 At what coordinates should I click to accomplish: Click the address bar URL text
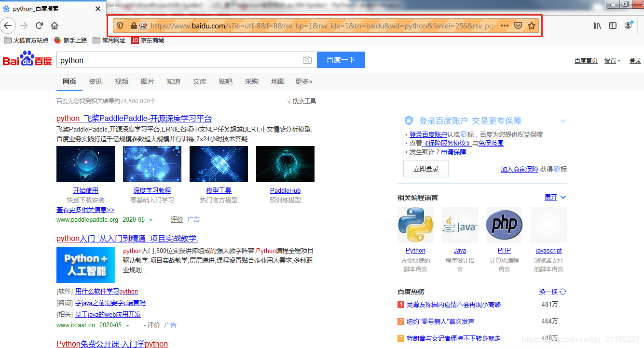tap(321, 26)
